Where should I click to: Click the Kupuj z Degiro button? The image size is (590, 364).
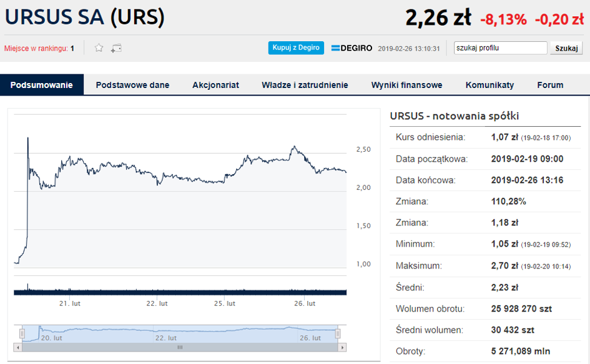click(x=296, y=48)
